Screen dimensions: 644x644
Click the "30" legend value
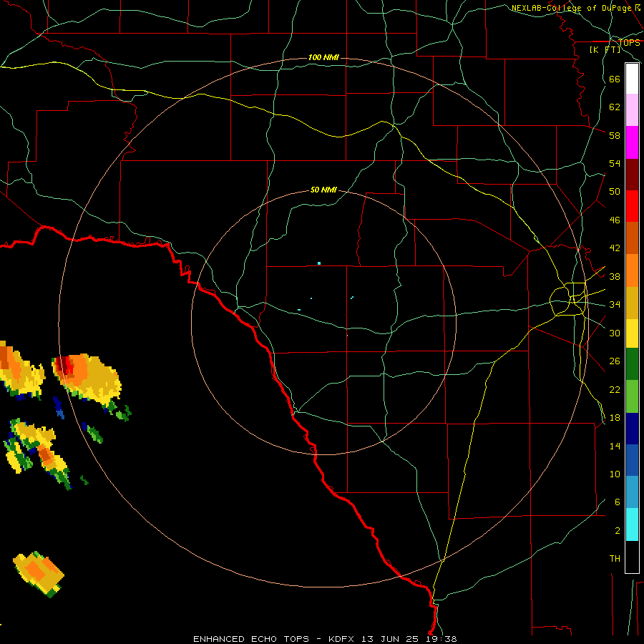(615, 333)
